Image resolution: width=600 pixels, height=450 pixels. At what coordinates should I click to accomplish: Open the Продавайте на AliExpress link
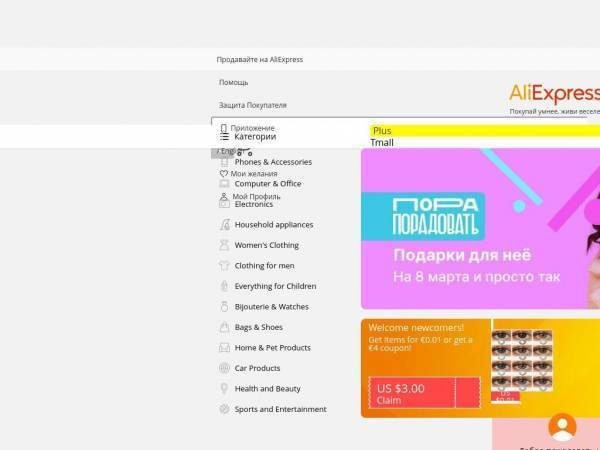coord(259,59)
